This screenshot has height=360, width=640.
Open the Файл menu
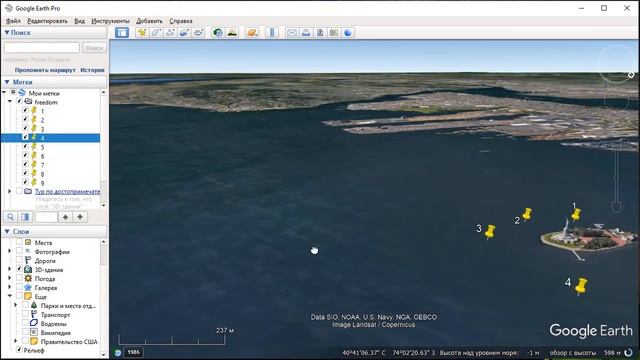click(x=13, y=21)
